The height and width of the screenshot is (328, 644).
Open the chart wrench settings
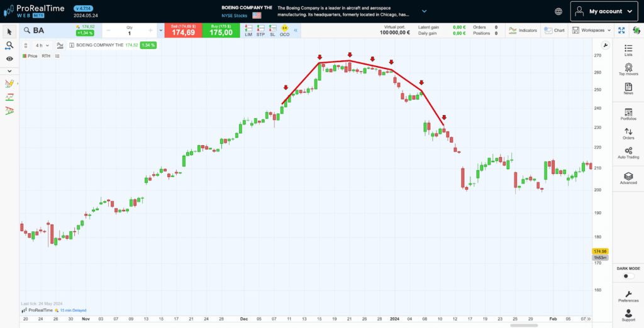click(x=605, y=45)
